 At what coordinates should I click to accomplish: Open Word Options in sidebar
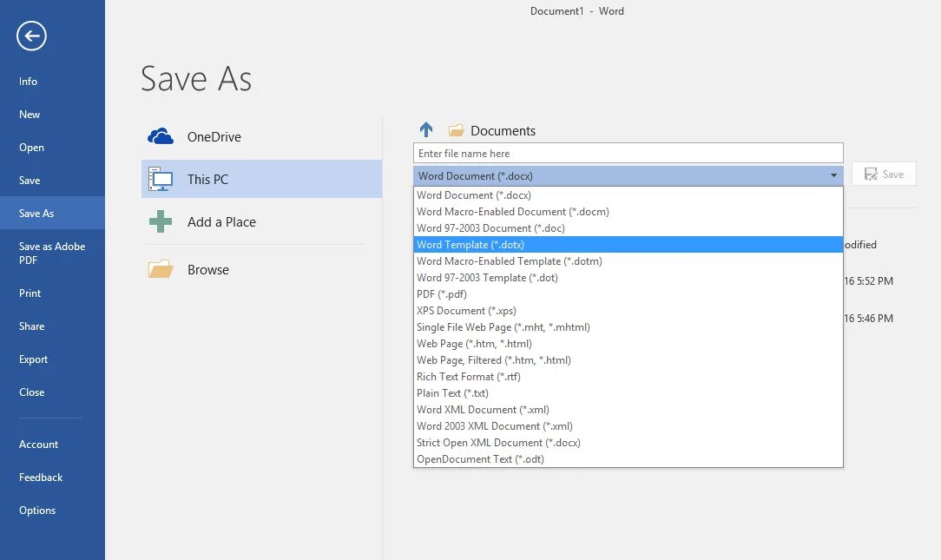[37, 511]
